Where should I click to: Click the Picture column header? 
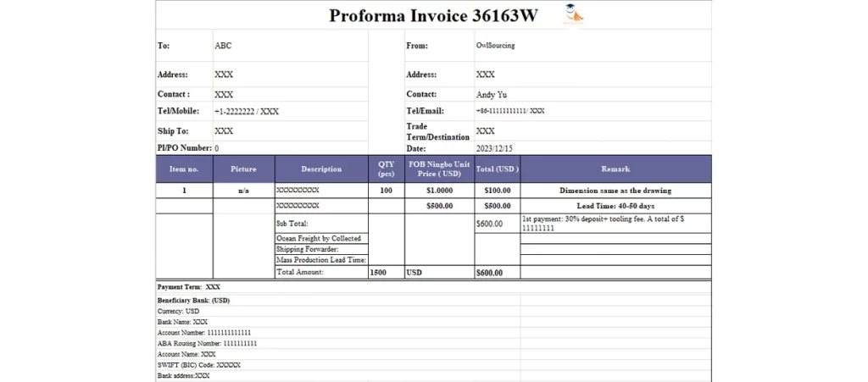tap(243, 169)
